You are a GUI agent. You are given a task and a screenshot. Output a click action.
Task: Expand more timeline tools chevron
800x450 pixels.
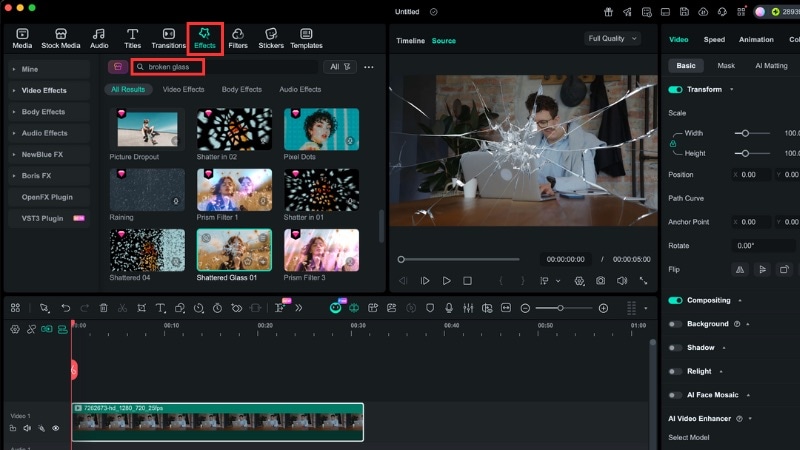(298, 308)
